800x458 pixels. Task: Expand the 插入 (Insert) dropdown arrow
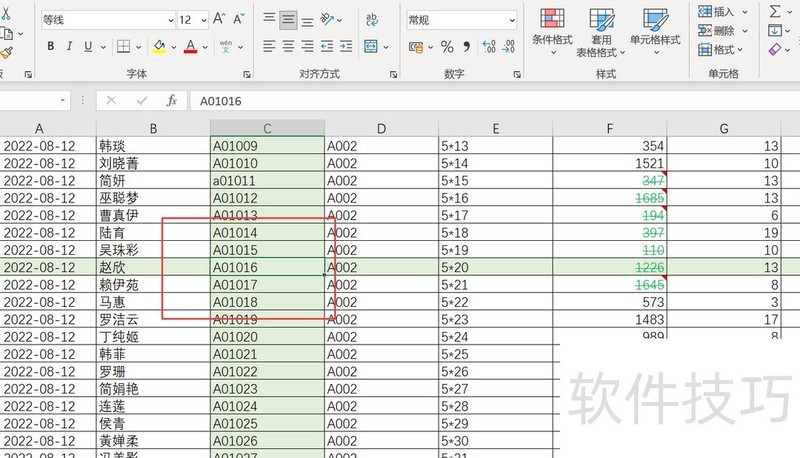coord(744,12)
